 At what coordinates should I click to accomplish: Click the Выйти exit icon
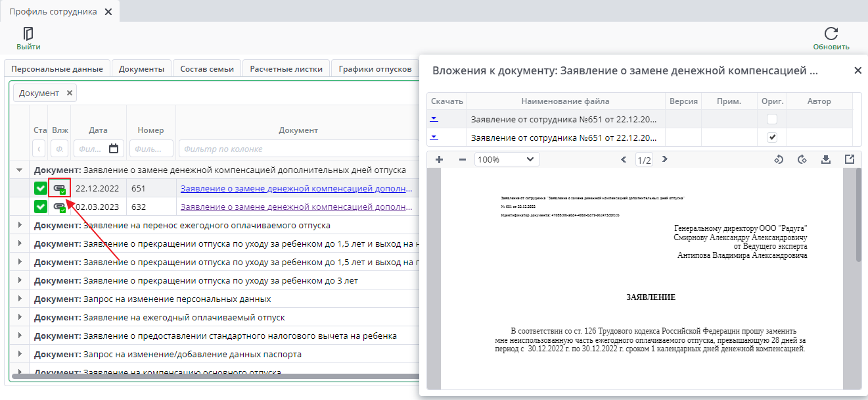tap(28, 34)
